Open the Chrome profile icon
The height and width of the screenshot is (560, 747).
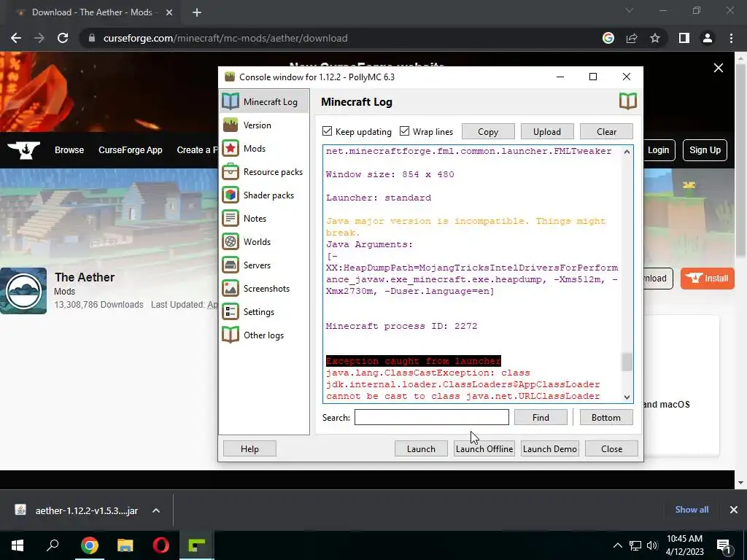708,38
